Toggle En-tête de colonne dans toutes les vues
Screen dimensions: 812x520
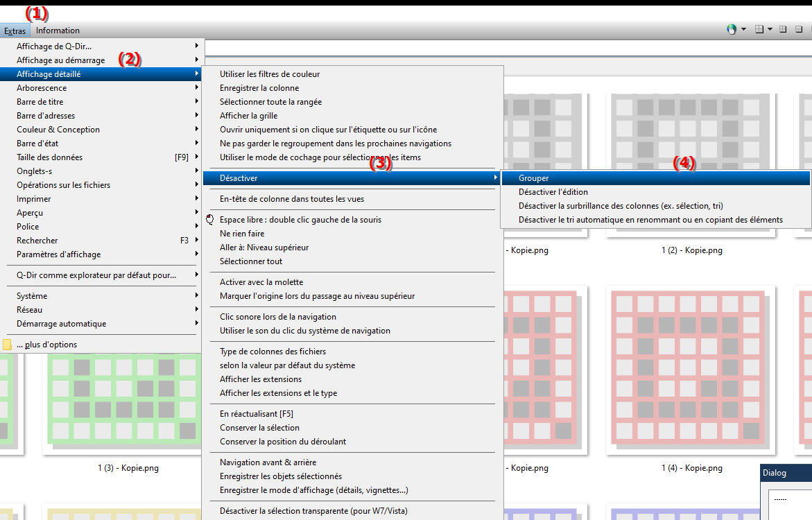click(x=352, y=200)
